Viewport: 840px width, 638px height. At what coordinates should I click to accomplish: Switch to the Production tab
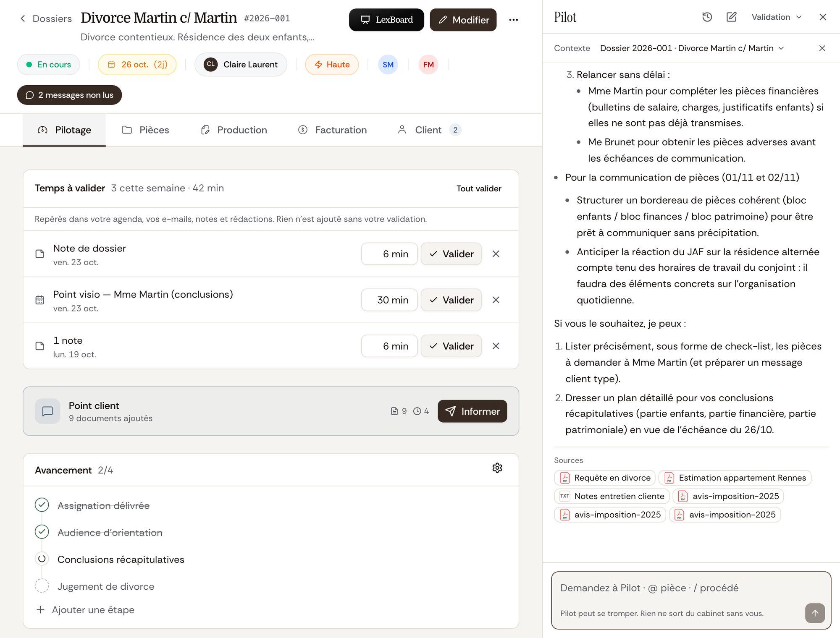[234, 130]
